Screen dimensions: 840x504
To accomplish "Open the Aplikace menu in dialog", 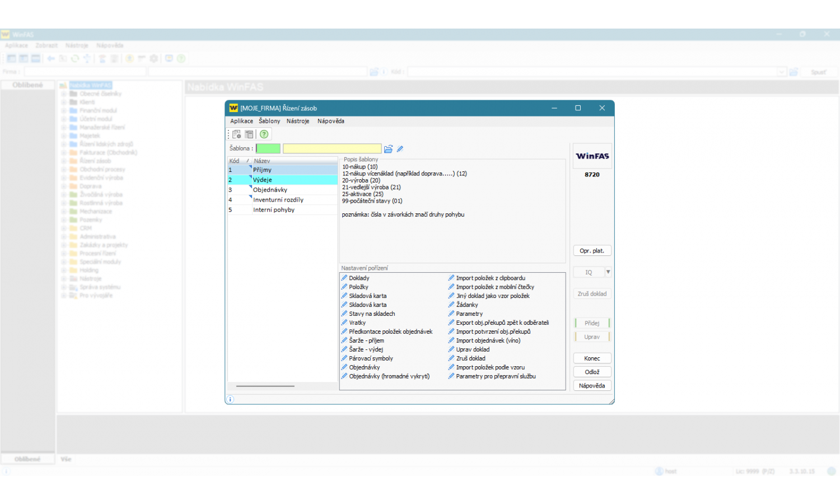I will (241, 121).
